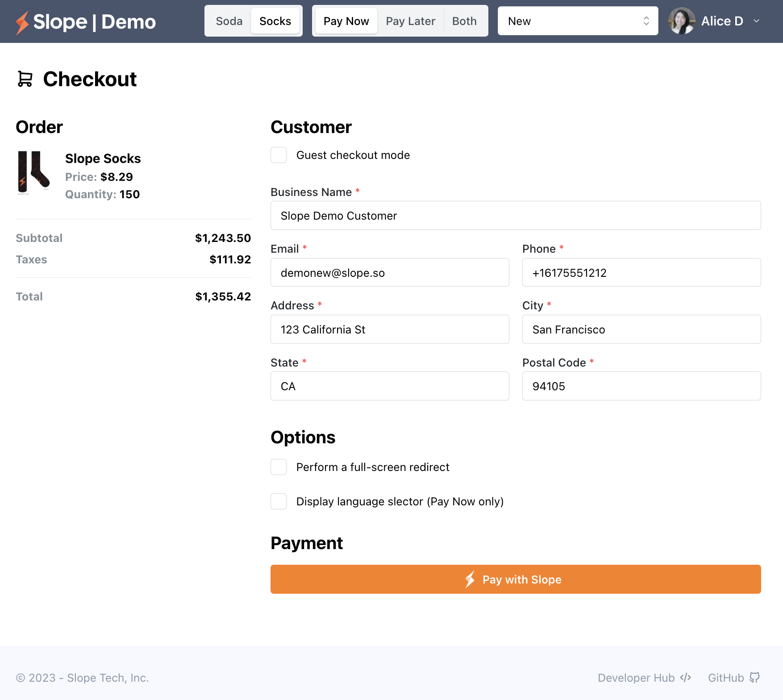This screenshot has width=783, height=700.
Task: Expand the Alice D user menu chevron
Action: click(x=756, y=21)
